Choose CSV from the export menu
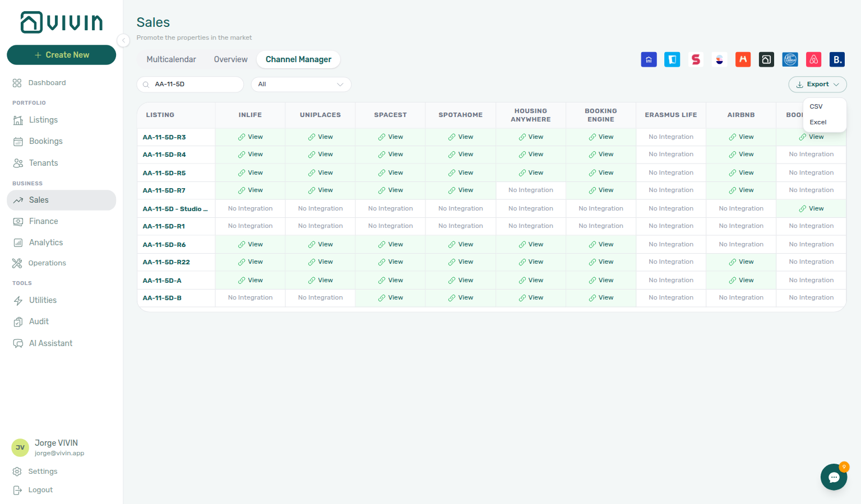This screenshot has height=504, width=861. pos(816,106)
